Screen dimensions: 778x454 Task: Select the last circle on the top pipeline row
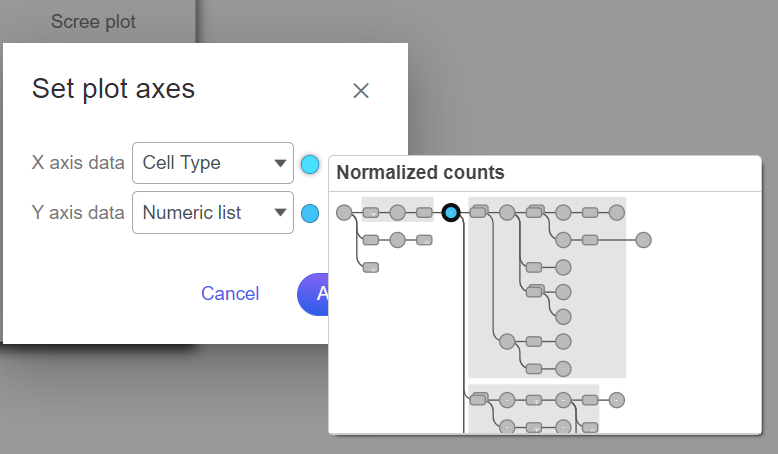tap(617, 212)
